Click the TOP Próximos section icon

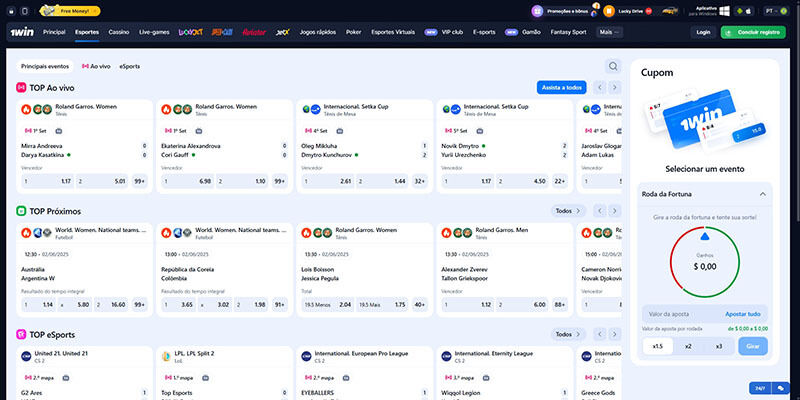[21, 211]
